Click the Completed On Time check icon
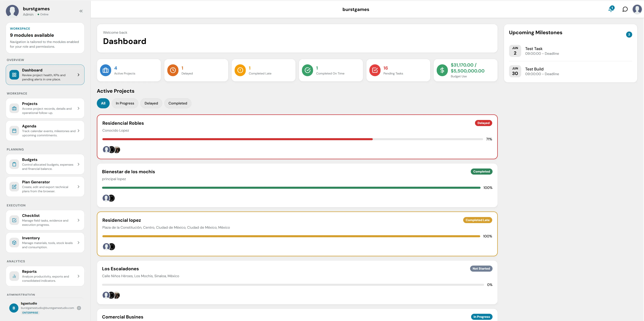 (307, 70)
